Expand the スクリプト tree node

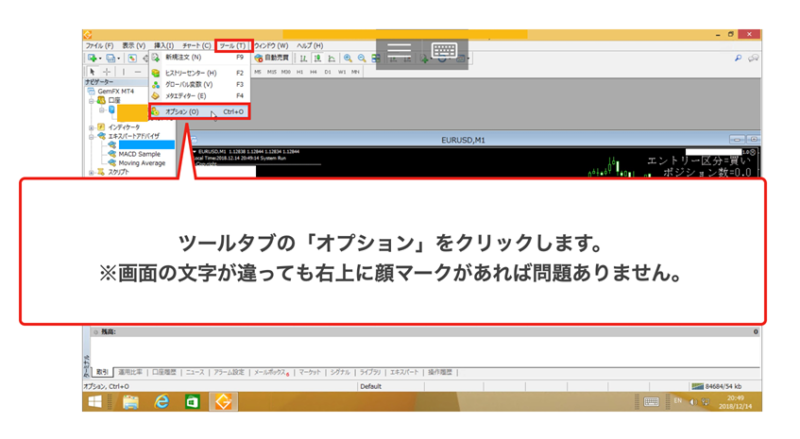(x=91, y=172)
